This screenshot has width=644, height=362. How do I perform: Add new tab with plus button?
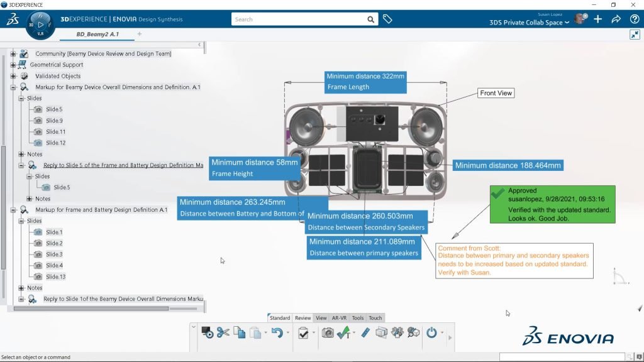click(x=140, y=34)
